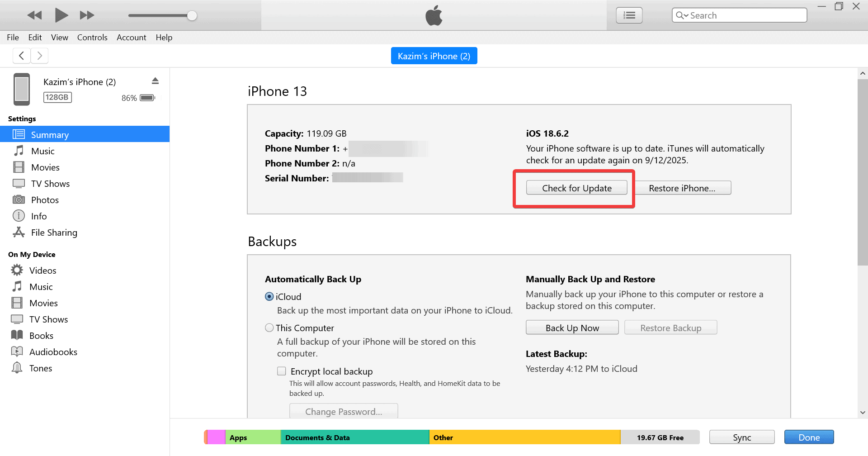Viewport: 868px width, 456px height.
Task: Click Back Up Now button
Action: pos(572,328)
